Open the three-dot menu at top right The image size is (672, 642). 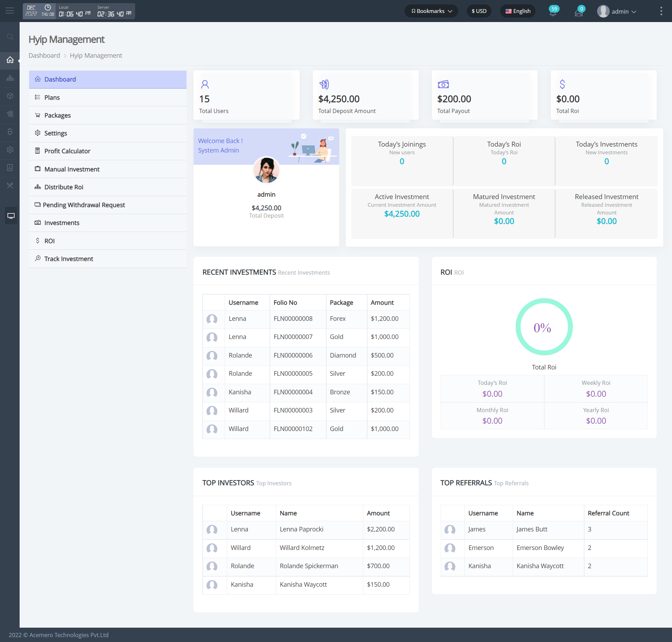click(x=661, y=11)
